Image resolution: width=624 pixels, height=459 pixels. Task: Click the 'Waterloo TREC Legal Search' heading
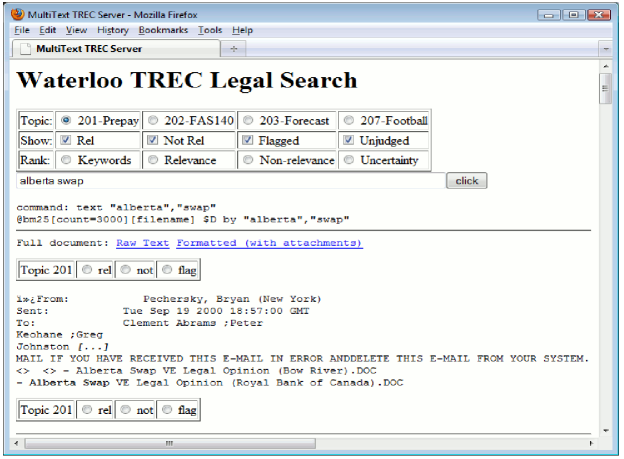pyautogui.click(x=187, y=80)
